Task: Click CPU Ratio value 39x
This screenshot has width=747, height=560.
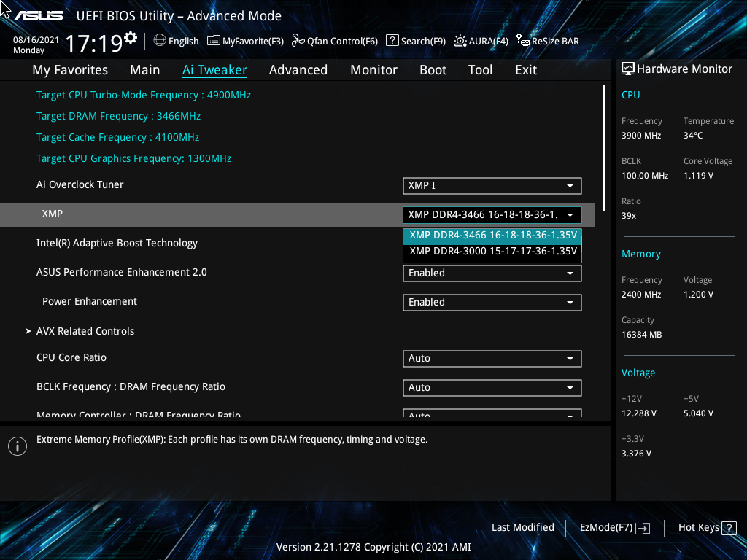Action: pyautogui.click(x=628, y=216)
